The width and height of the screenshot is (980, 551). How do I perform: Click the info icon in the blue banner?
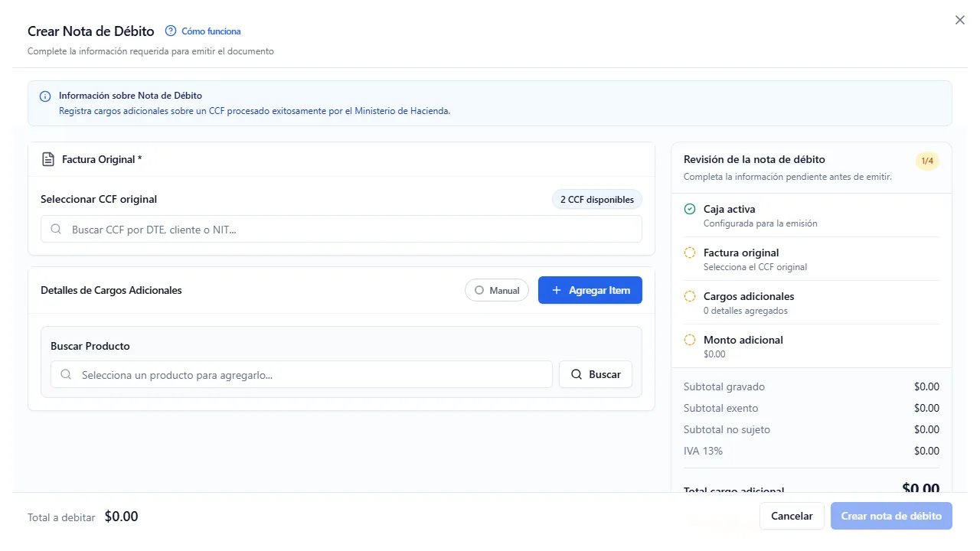point(45,96)
